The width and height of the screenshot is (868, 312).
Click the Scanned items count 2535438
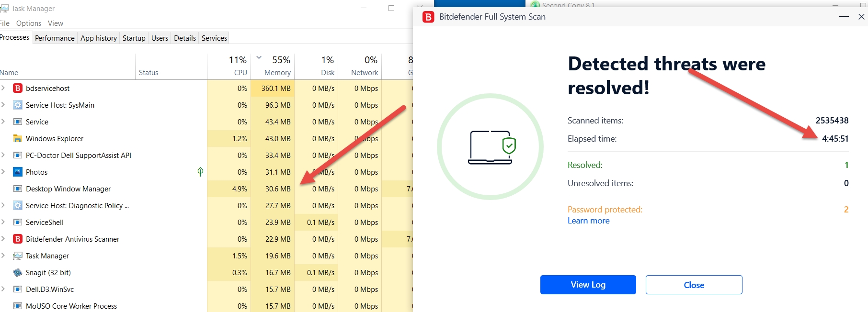point(832,121)
